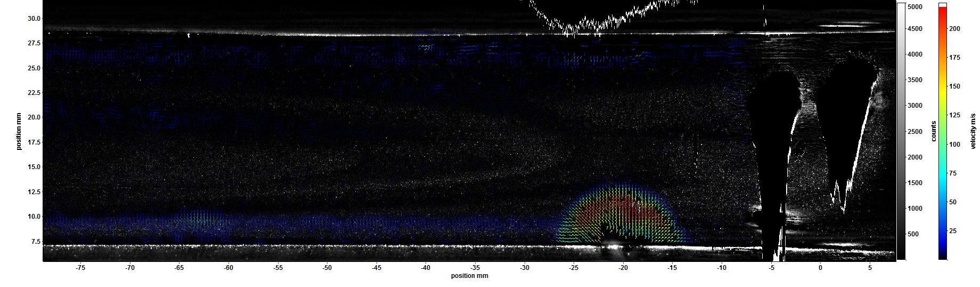This screenshot has height=287, width=980.
Task: Click the '175' velocity scale value
Action: [955, 58]
